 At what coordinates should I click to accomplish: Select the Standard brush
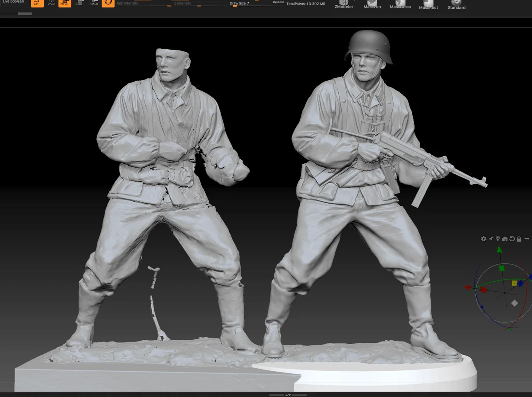(x=457, y=4)
